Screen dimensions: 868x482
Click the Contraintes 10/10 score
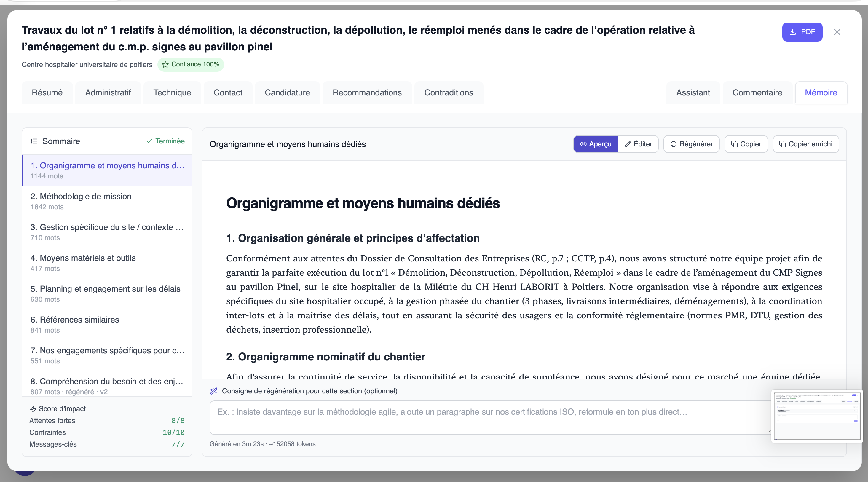173,432
